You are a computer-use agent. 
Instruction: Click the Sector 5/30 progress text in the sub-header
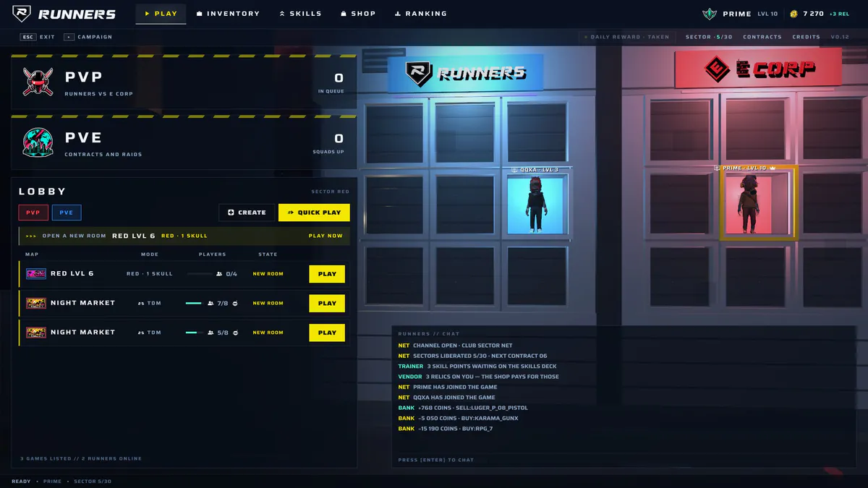[x=709, y=37]
